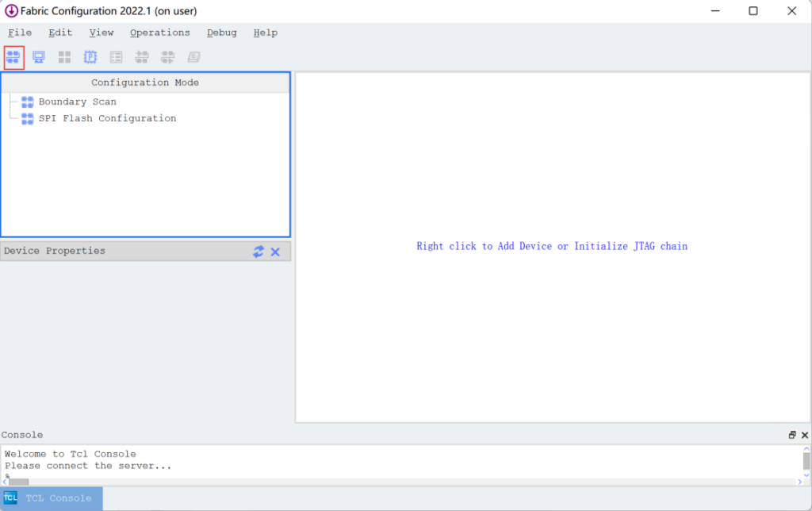
Task: Click the blue chip 'P' program icon
Action: pos(90,57)
